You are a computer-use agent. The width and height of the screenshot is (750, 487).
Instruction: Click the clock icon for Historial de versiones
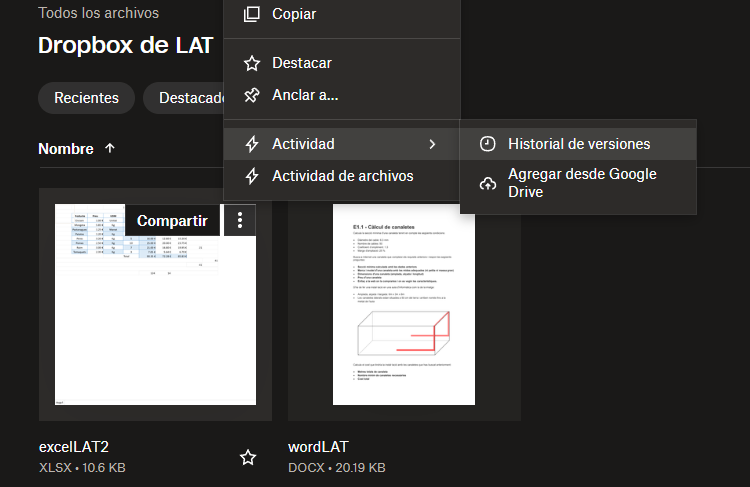pyautogui.click(x=487, y=144)
